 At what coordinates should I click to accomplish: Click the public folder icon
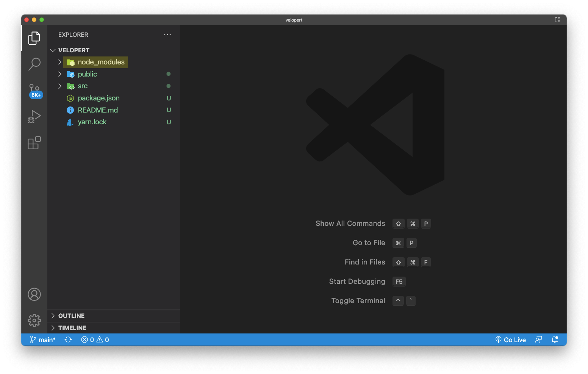click(70, 74)
